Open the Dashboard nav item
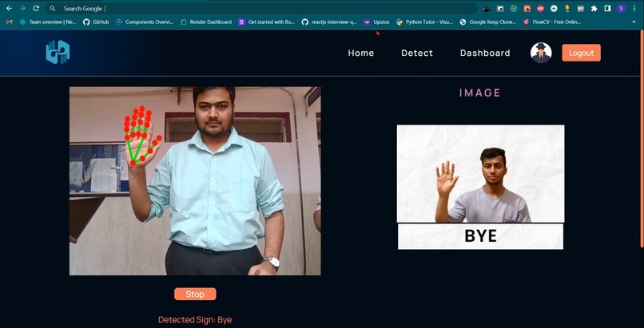 (x=485, y=53)
